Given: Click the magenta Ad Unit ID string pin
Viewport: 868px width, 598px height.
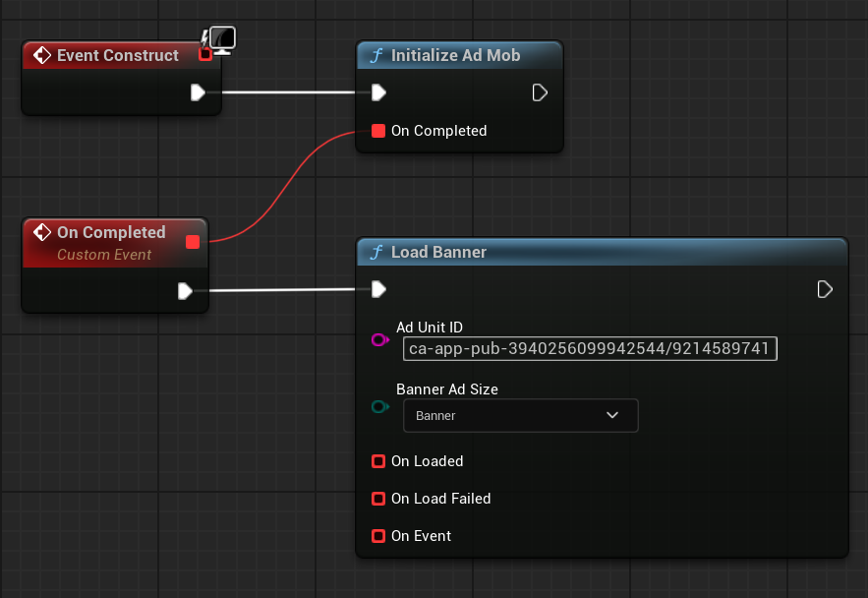Looking at the screenshot, I should coord(379,340).
